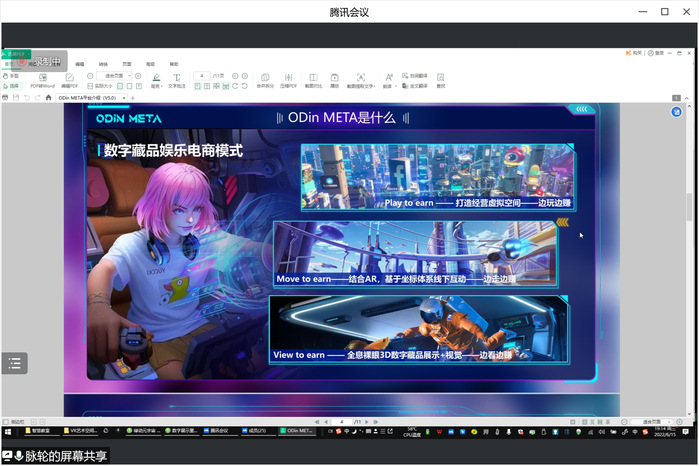
Task: Rotate page clockwise
Action: click(x=235, y=86)
